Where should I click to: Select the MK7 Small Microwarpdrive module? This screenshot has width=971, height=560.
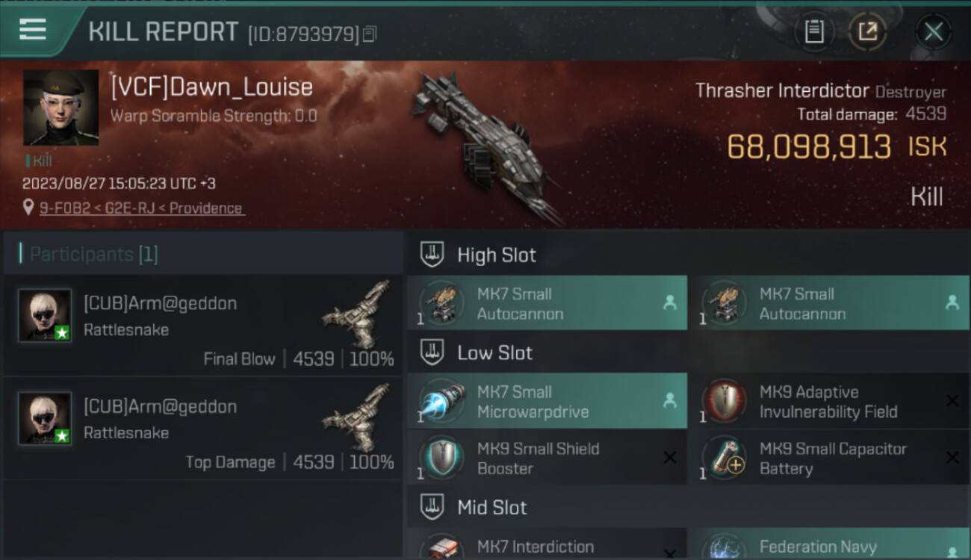coord(547,401)
